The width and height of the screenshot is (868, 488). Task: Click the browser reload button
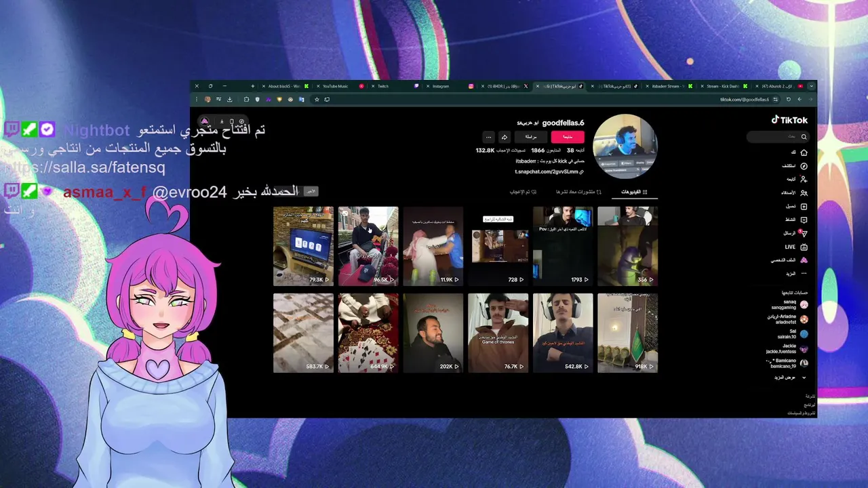(x=788, y=100)
